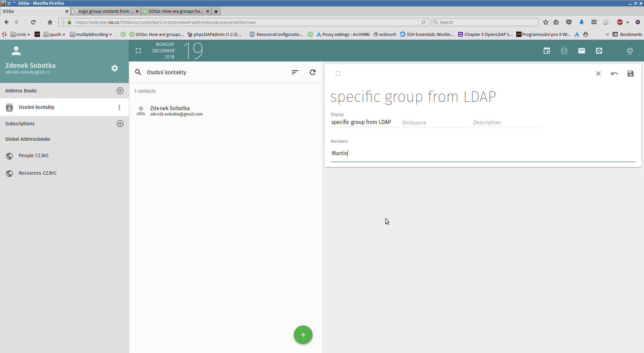
Task: Click the power logout icon
Action: point(630,51)
